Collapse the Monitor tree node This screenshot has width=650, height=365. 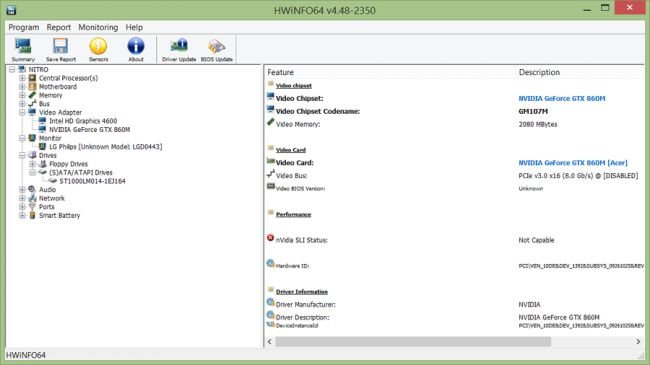point(22,138)
